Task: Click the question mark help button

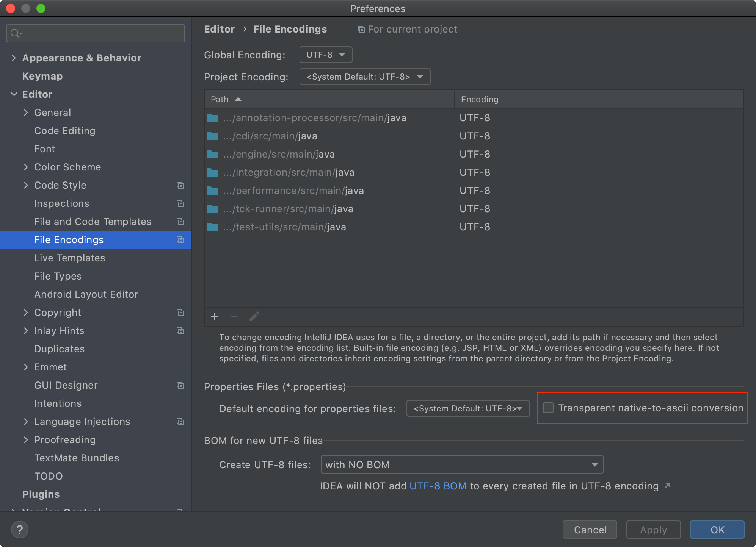Action: [20, 530]
